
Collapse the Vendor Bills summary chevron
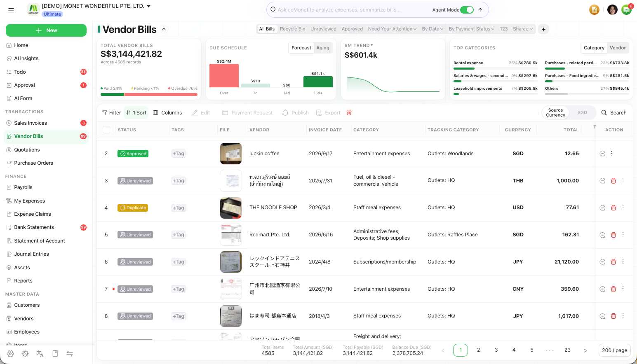[x=164, y=29]
